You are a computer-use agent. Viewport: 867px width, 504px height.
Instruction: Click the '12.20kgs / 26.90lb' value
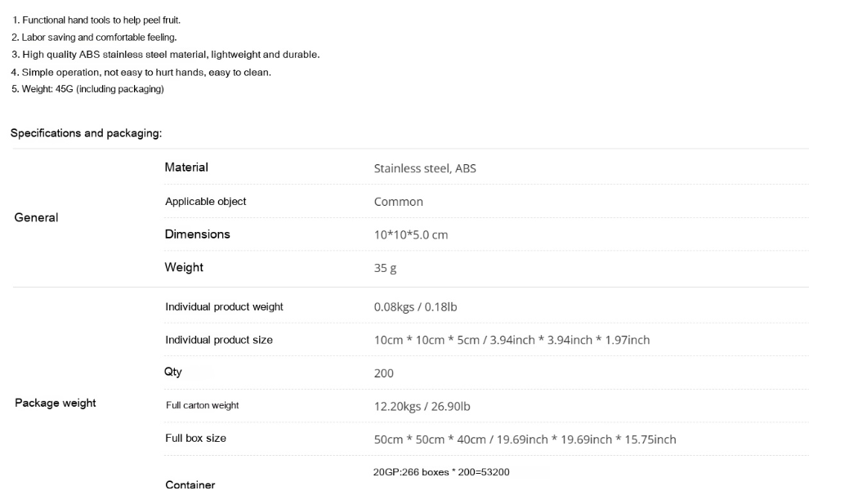(422, 406)
